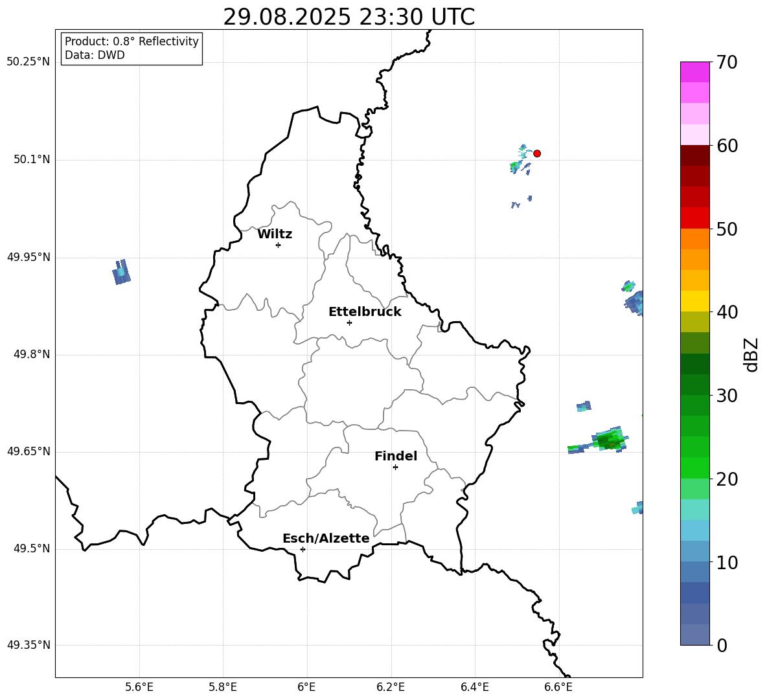This screenshot has height=700, width=767.
Task: Click the dBZ colorbar label
Action: point(751,355)
